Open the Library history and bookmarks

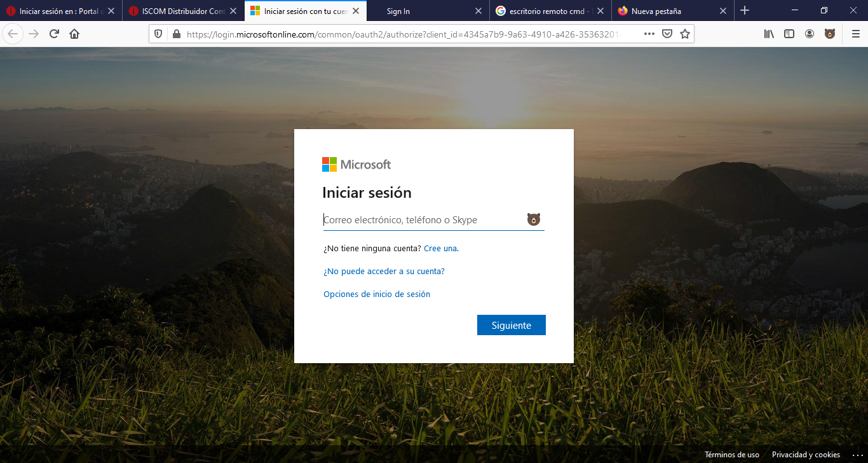pos(769,34)
